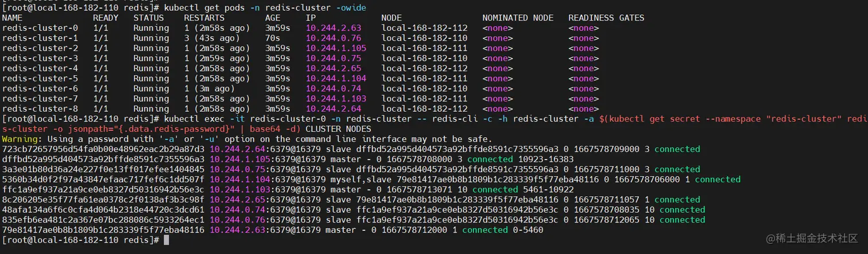
Task: Select pod IP 10.244.1.103 in table
Action: click(x=336, y=99)
